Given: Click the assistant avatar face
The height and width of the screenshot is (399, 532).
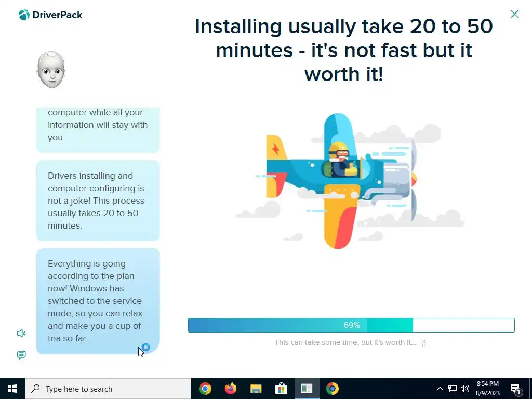Looking at the screenshot, I should 51,70.
